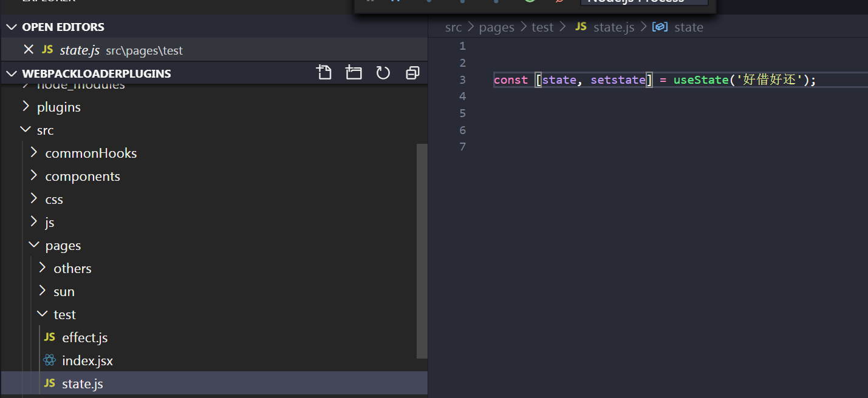
Task: Click line number 3 in gutter
Action: [463, 79]
